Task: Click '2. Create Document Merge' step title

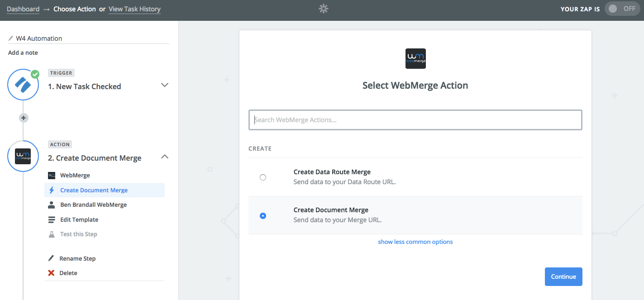Action: click(95, 158)
